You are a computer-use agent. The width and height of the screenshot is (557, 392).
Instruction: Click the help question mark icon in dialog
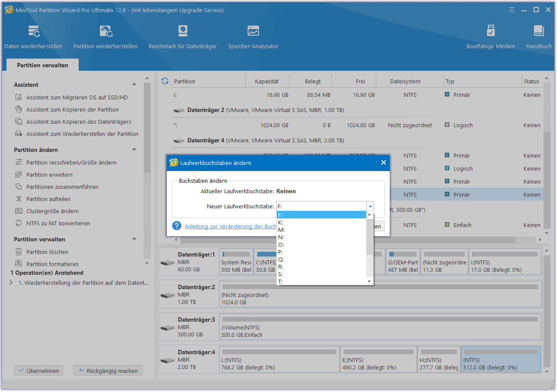coord(176,226)
